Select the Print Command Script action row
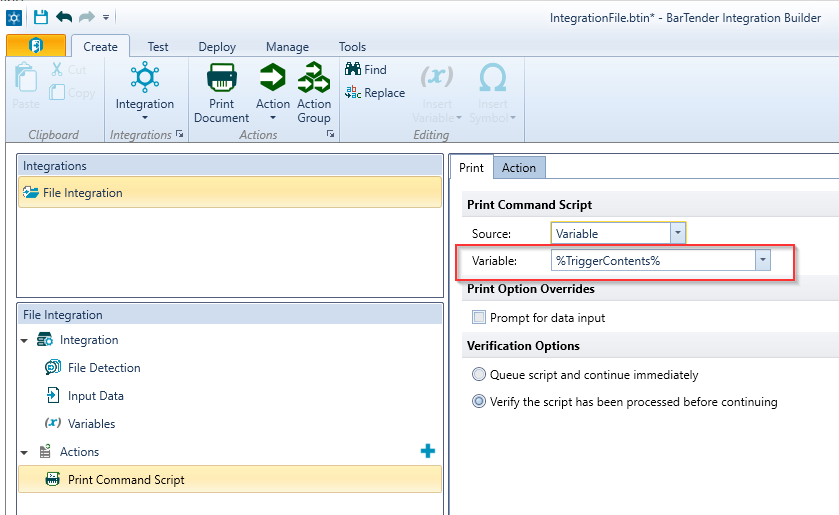This screenshot has height=515, width=839. [230, 479]
